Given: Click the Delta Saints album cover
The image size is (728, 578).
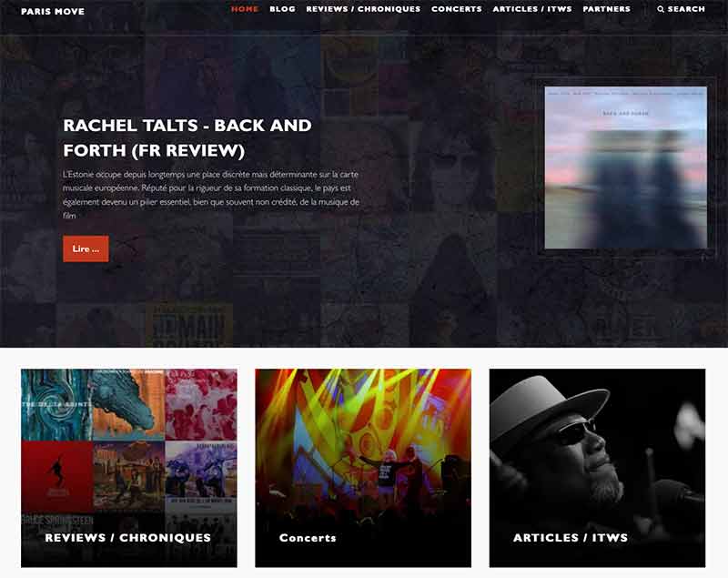Looking at the screenshot, I should pyautogui.click(x=56, y=405).
